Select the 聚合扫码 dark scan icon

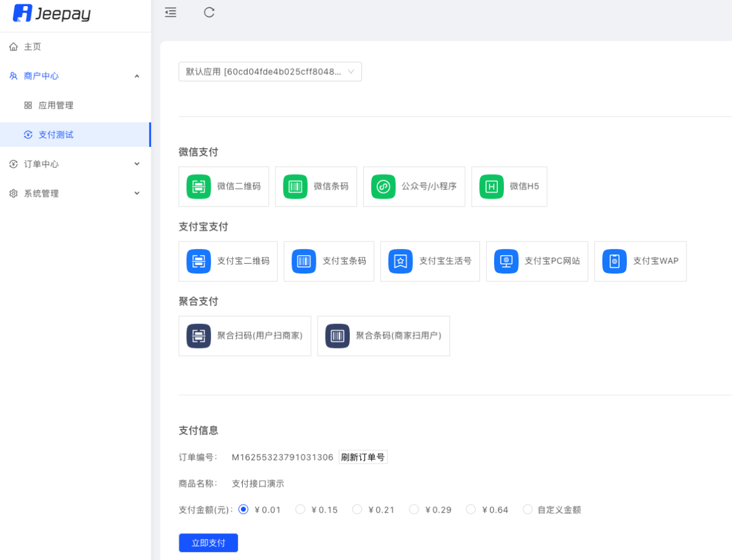(x=199, y=336)
